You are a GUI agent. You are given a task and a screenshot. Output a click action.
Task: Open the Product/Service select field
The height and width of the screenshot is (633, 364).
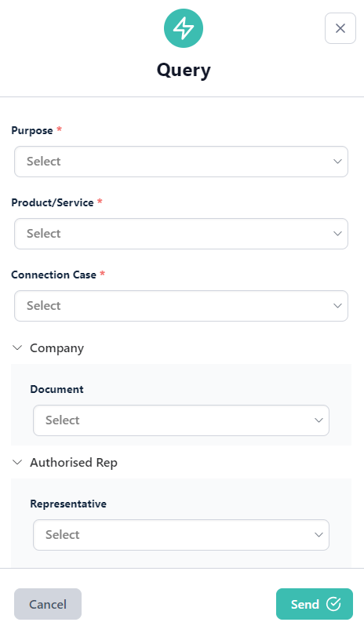[181, 234]
